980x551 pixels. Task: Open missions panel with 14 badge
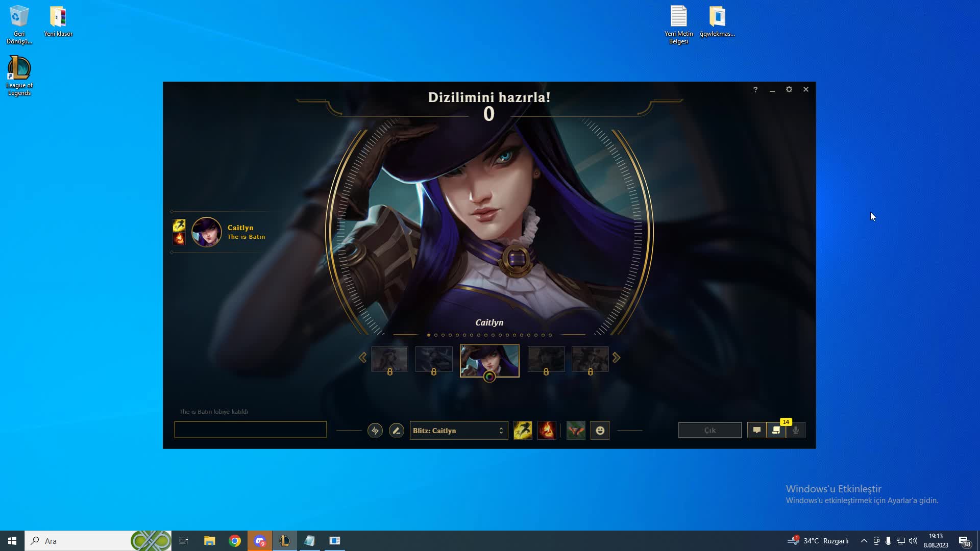[776, 430]
